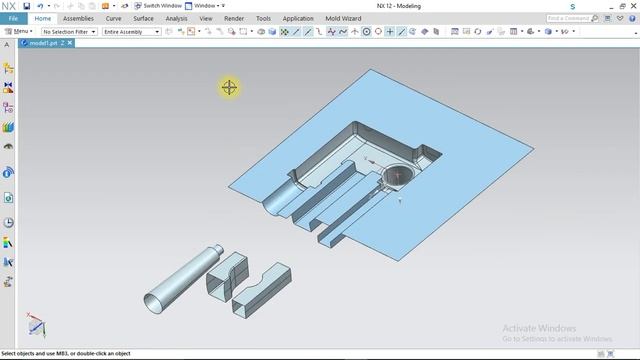
Task: Open the Mold Wizard tab
Action: pyautogui.click(x=343, y=18)
